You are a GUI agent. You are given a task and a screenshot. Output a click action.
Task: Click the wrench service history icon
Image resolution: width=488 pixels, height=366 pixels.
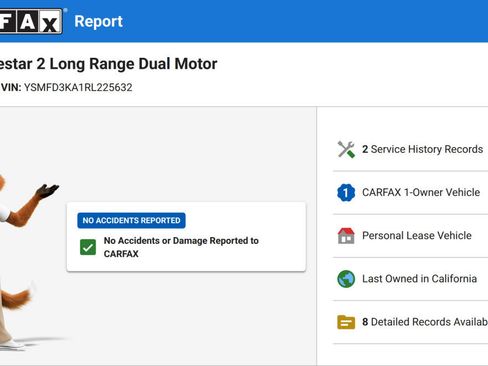pyautogui.click(x=346, y=149)
